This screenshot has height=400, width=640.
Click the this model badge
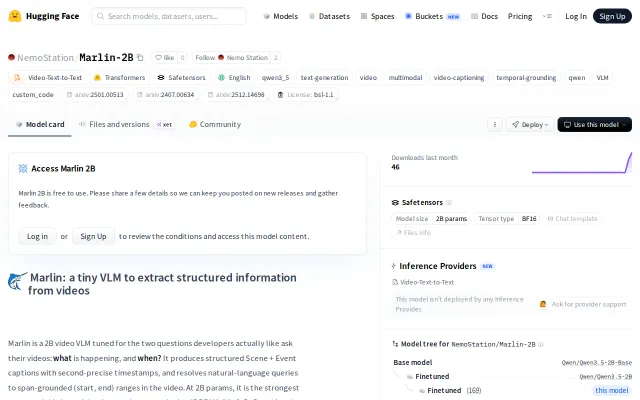(611, 390)
